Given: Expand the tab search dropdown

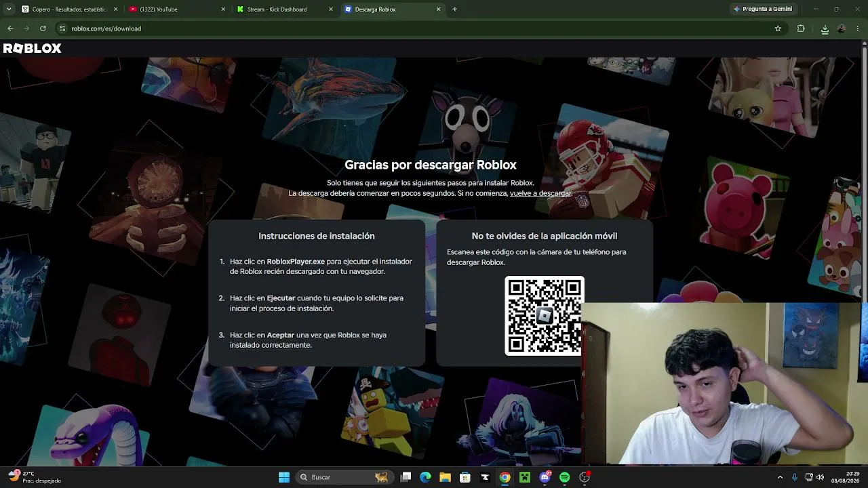Looking at the screenshot, I should [x=10, y=9].
